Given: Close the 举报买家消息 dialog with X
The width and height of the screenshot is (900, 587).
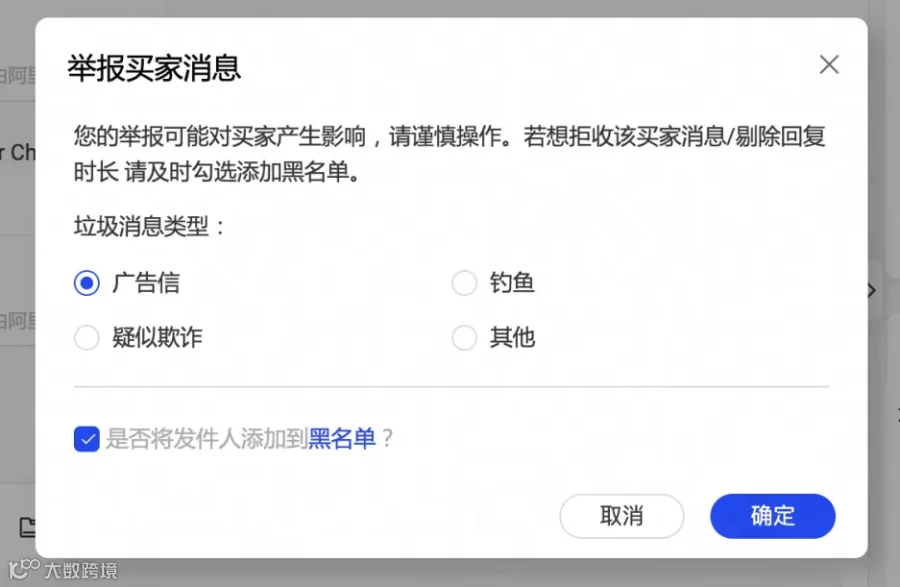Looking at the screenshot, I should pyautogui.click(x=829, y=65).
